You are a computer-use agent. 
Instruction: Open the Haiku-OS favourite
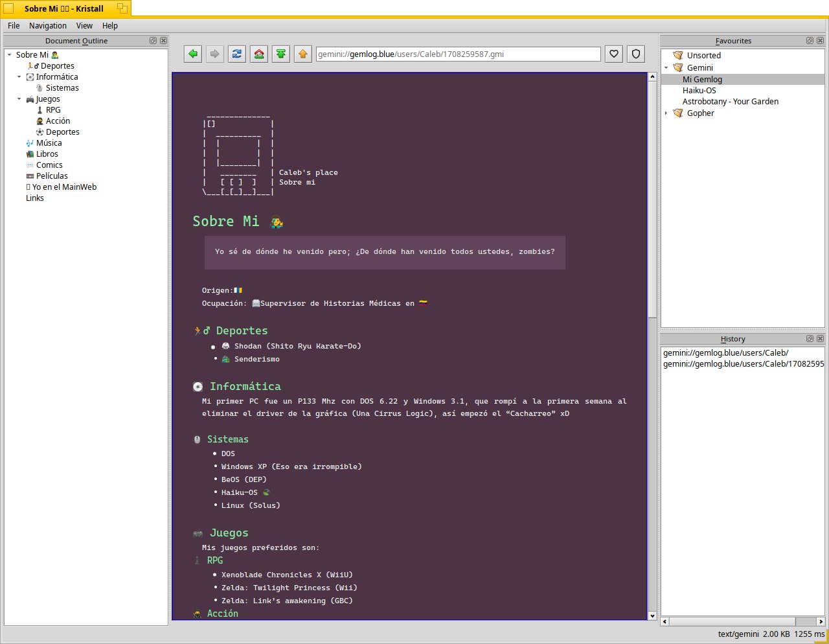(699, 91)
